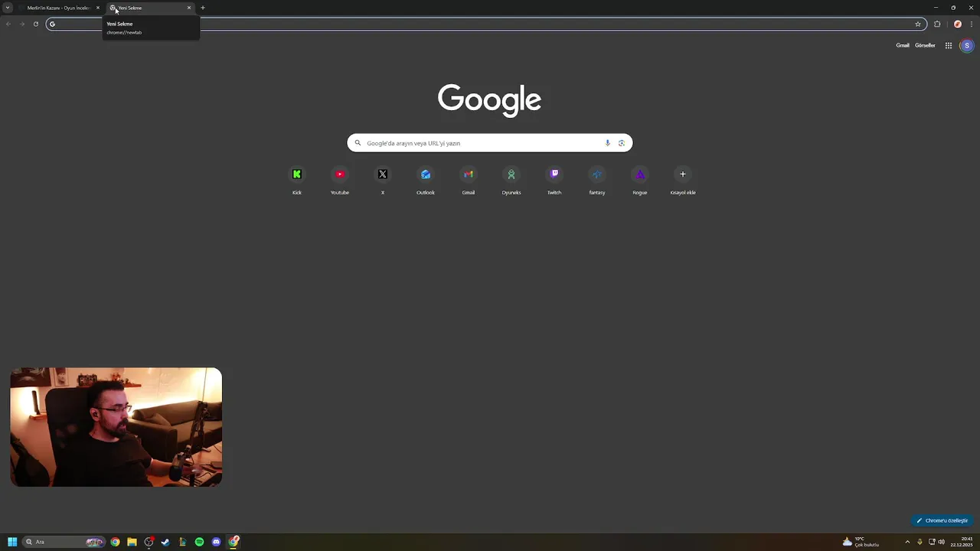Image resolution: width=980 pixels, height=551 pixels.
Task: Open the Google account S avatar
Action: [967, 45]
